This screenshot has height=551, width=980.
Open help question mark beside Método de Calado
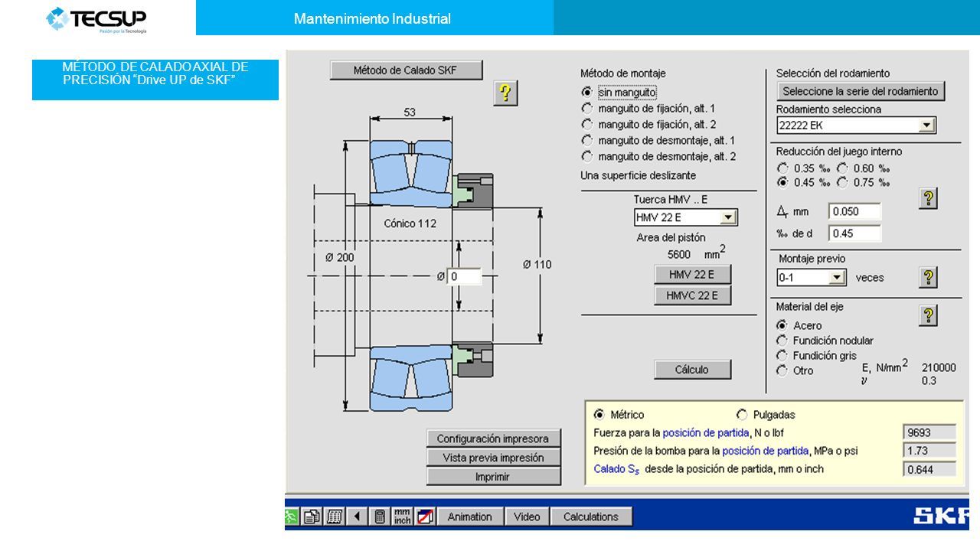pos(505,93)
